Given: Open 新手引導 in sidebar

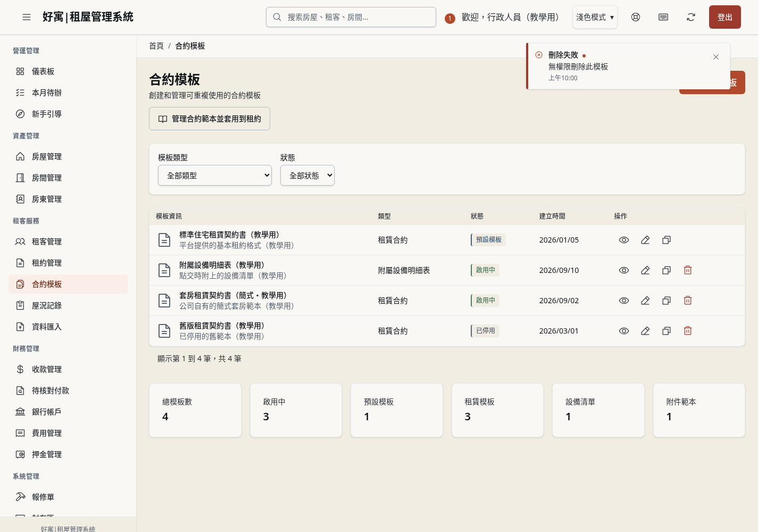Looking at the screenshot, I should point(68,114).
